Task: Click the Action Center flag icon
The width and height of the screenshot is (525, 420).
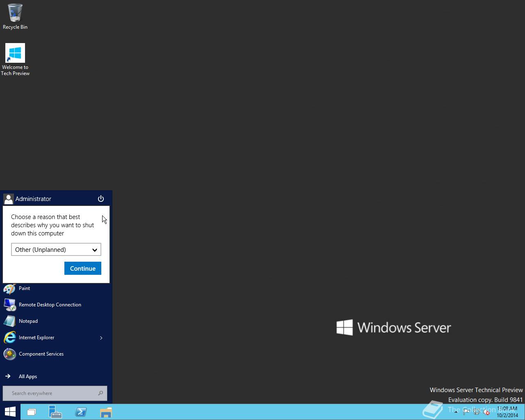Action: [x=466, y=412]
